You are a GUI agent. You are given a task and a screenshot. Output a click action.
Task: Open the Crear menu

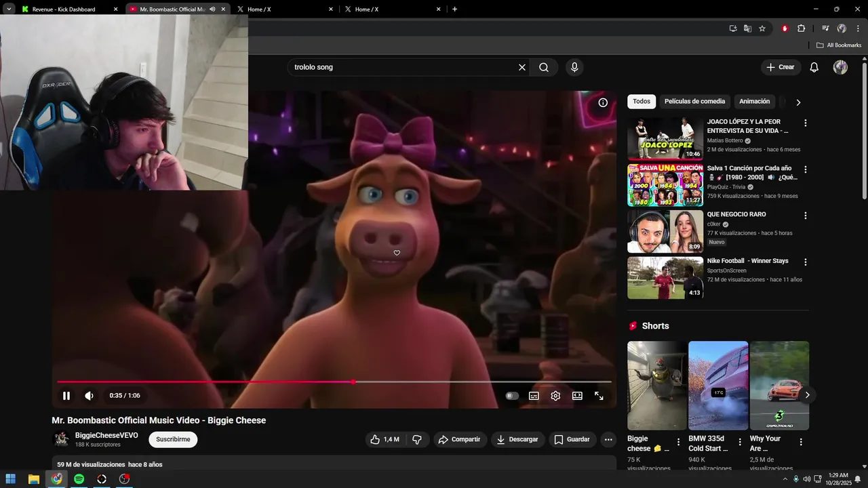pos(780,67)
